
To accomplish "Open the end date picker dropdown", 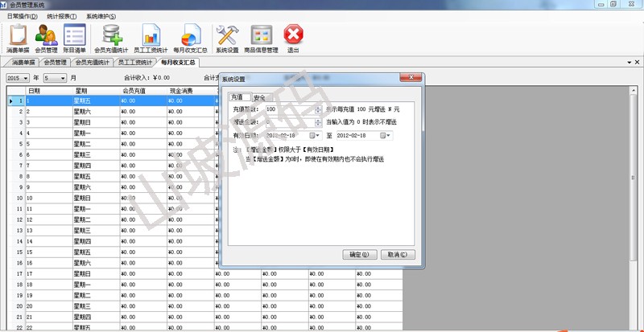I will click(x=387, y=135).
